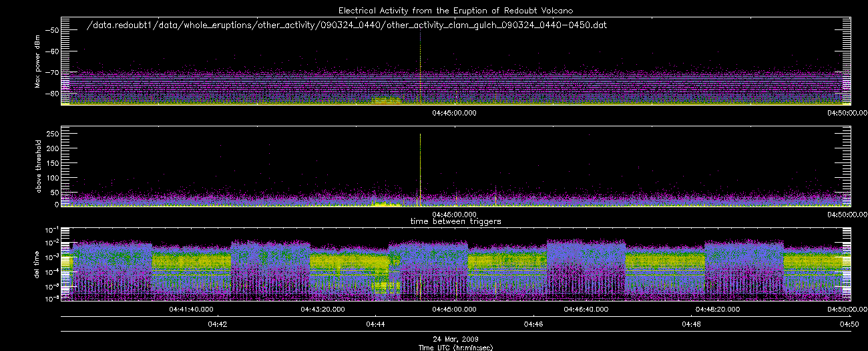Click the '04:48' minute axis label
Image resolution: width=868 pixels, height=351 pixels.
tap(692, 324)
